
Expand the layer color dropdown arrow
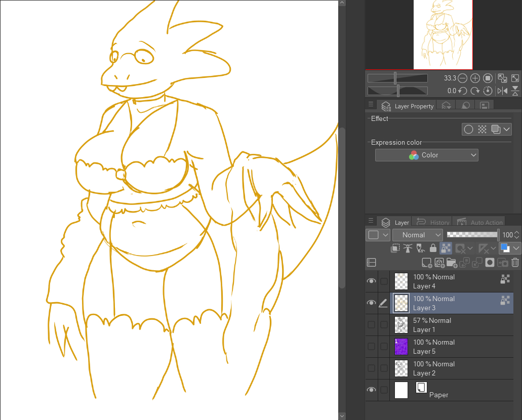tap(516, 248)
